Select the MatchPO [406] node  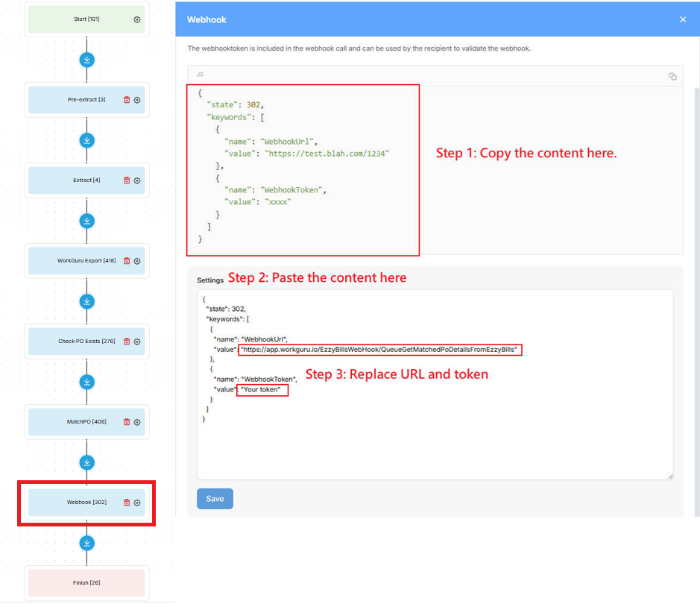click(86, 421)
